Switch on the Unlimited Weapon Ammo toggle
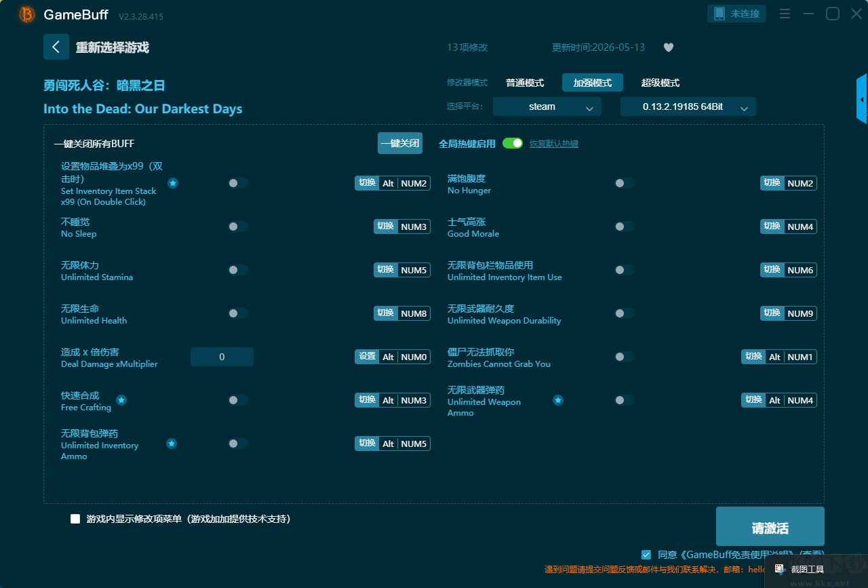Image resolution: width=868 pixels, height=588 pixels. point(625,400)
